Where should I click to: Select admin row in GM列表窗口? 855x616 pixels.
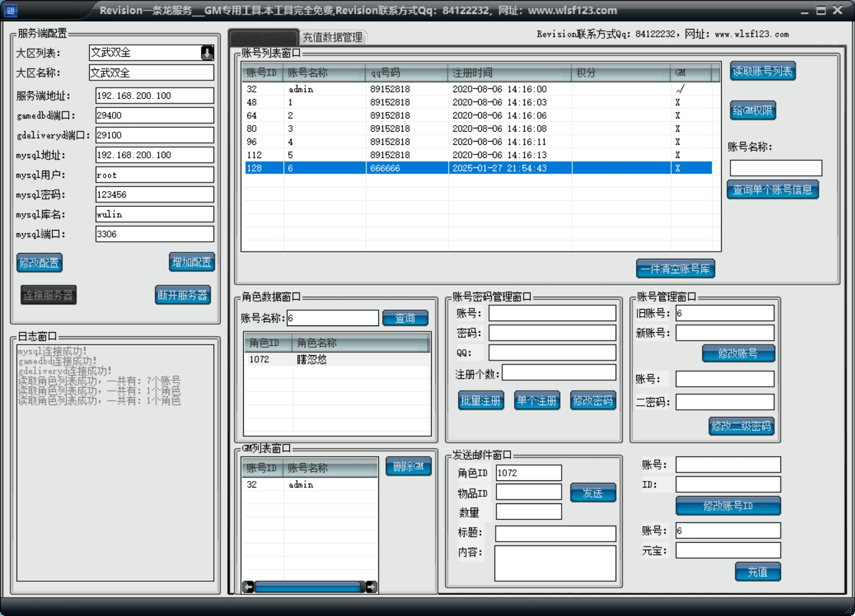pyautogui.click(x=310, y=484)
